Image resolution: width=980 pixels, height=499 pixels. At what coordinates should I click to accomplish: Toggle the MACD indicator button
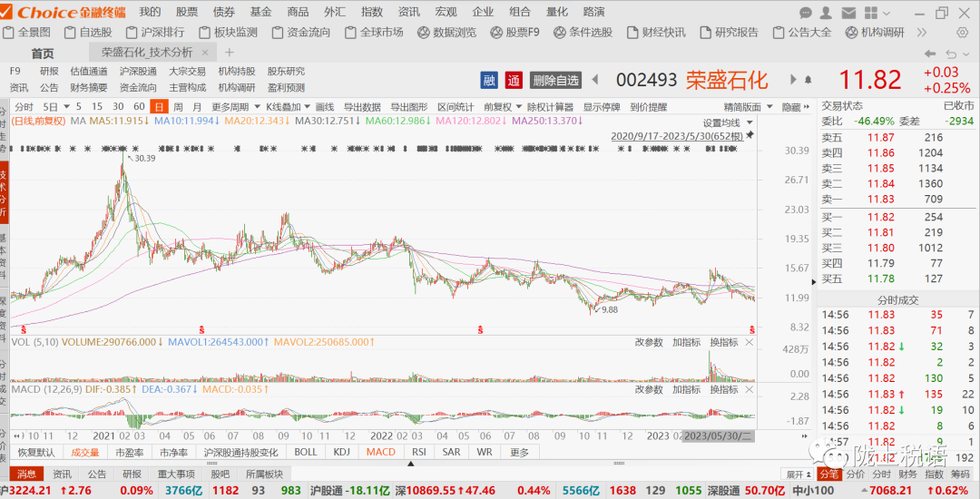click(x=381, y=452)
